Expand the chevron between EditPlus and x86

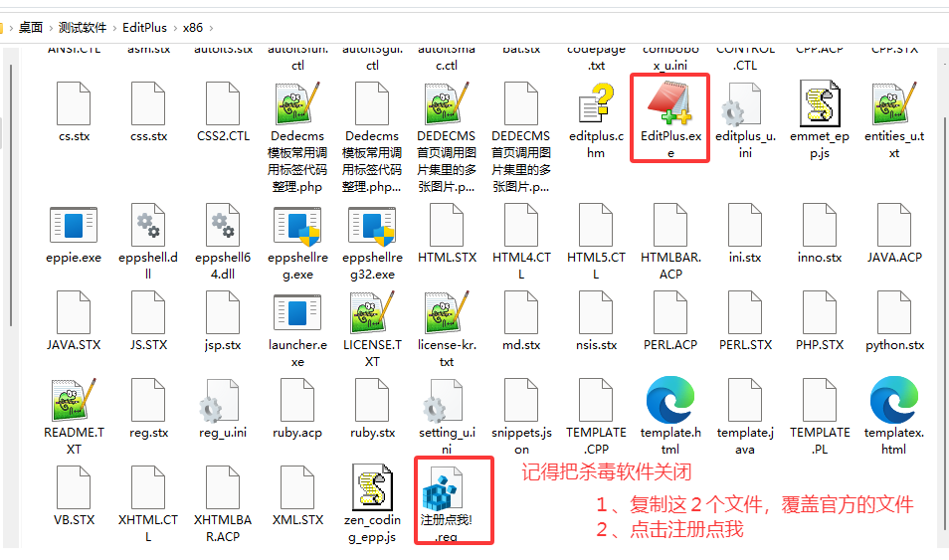pos(175,28)
